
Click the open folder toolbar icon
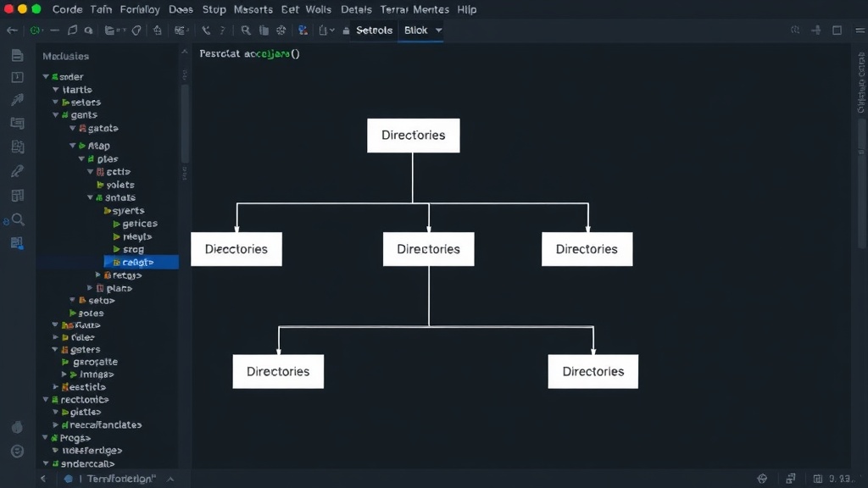(x=109, y=30)
